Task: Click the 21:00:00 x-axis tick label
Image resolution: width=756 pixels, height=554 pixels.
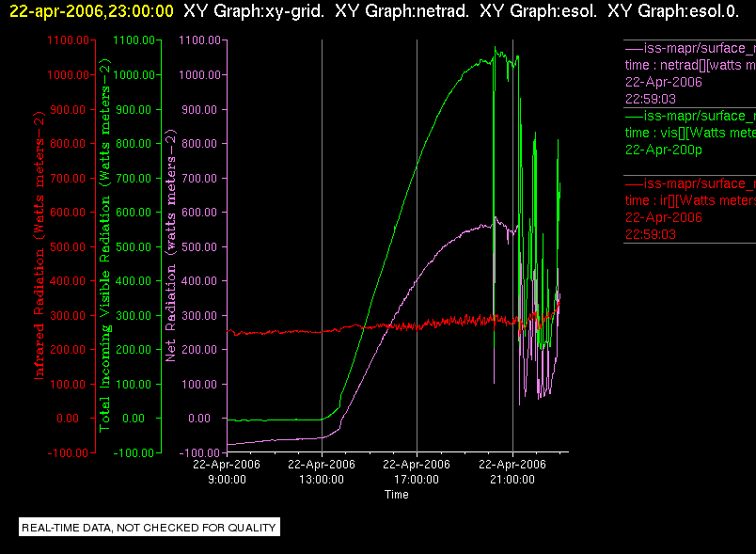Action: pos(512,480)
